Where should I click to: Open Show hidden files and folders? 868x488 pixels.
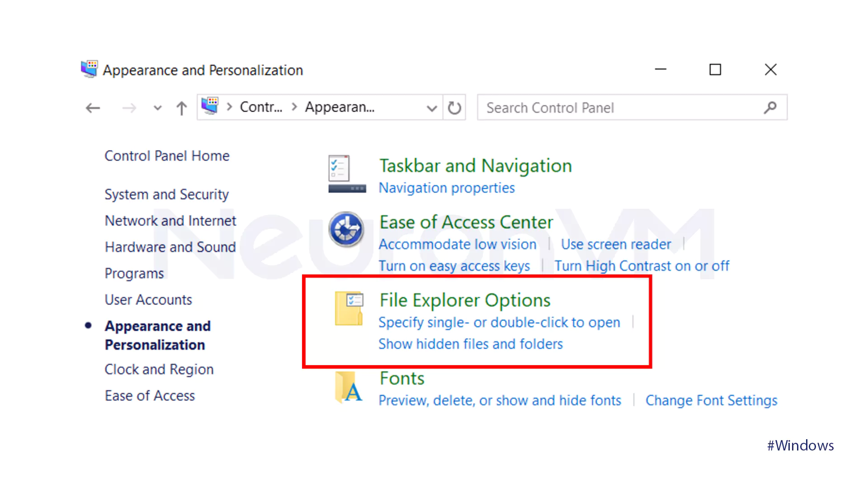pos(471,343)
